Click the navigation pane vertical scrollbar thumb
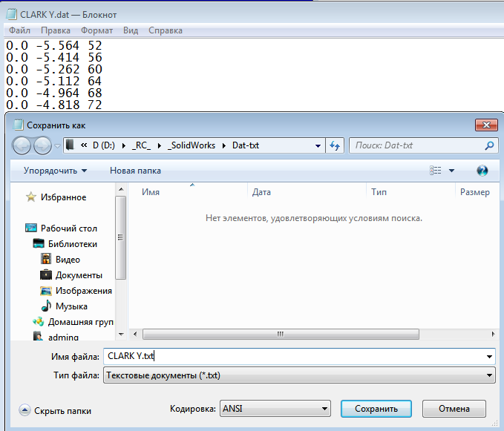 [121, 237]
